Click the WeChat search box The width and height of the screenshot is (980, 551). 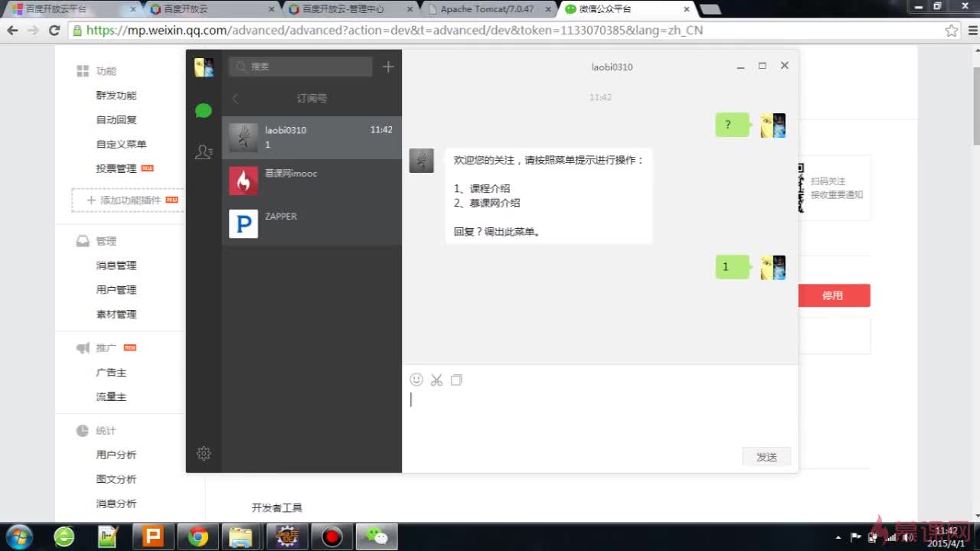[300, 67]
